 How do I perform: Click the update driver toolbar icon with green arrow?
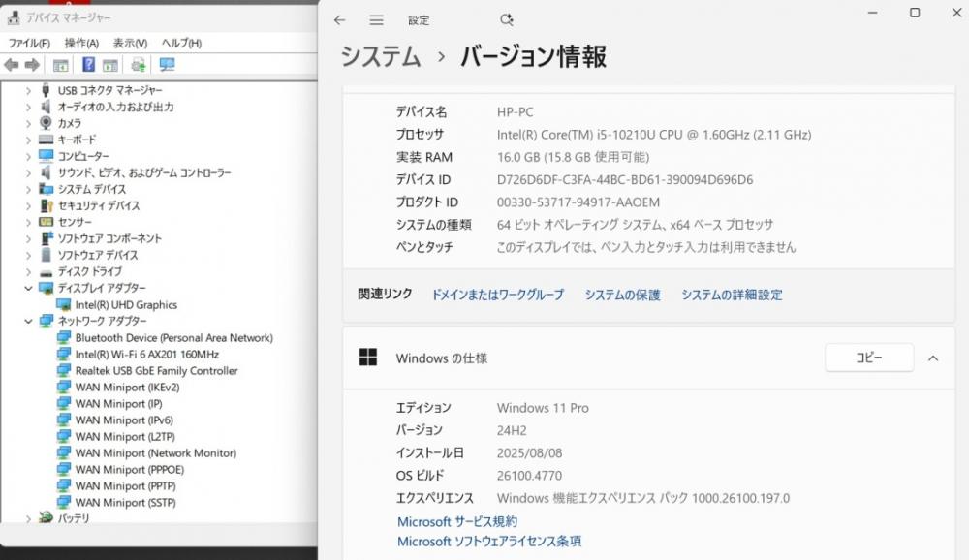(138, 64)
